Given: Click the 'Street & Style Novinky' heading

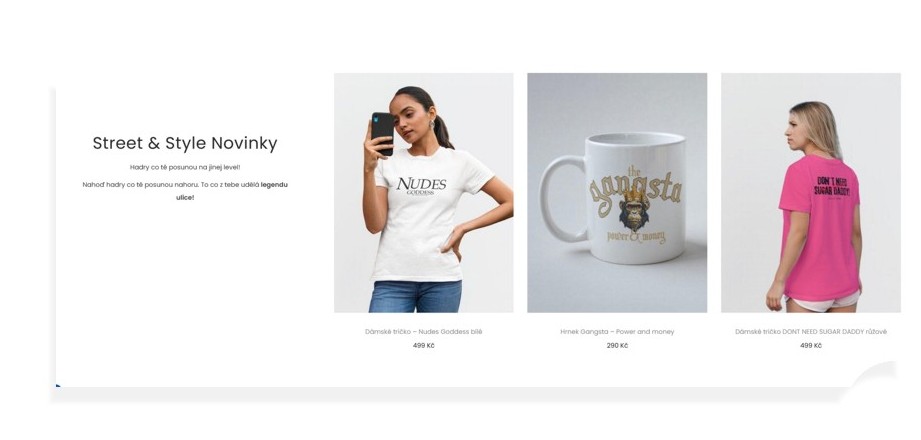Looking at the screenshot, I should [x=185, y=143].
